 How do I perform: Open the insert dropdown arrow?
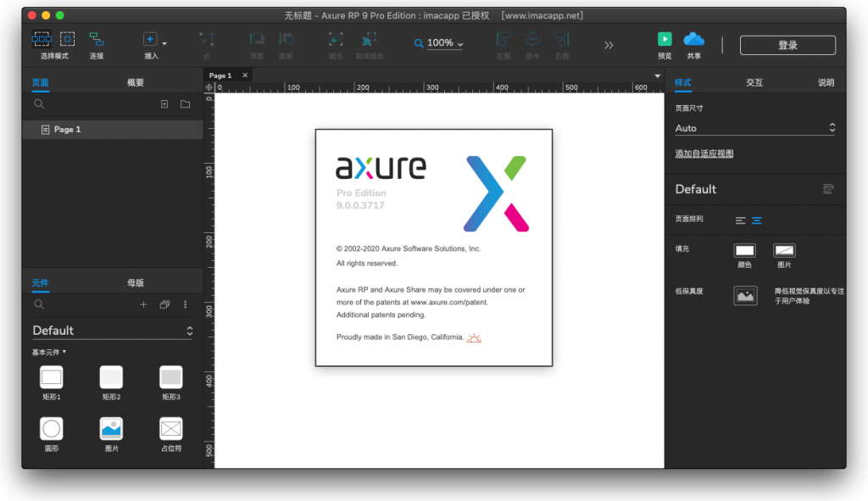pos(164,43)
